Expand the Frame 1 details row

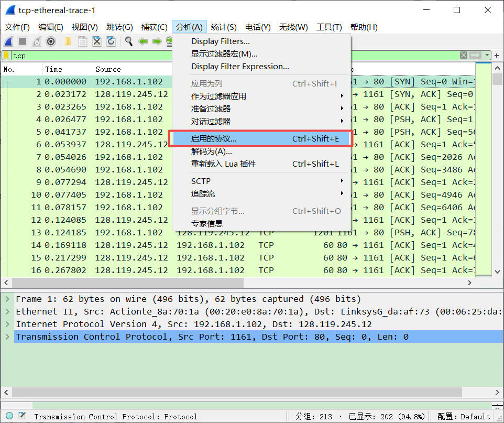[x=7, y=299]
